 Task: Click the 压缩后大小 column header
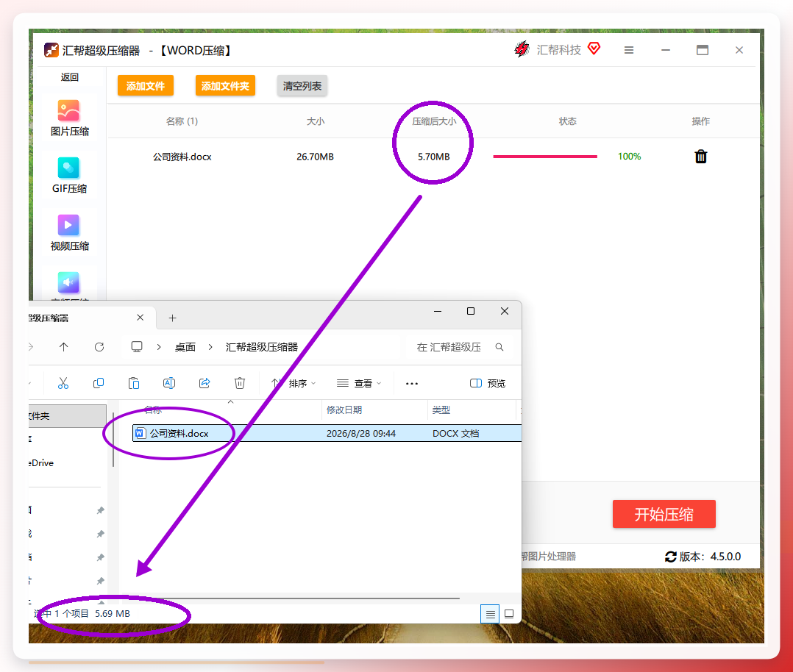point(434,121)
